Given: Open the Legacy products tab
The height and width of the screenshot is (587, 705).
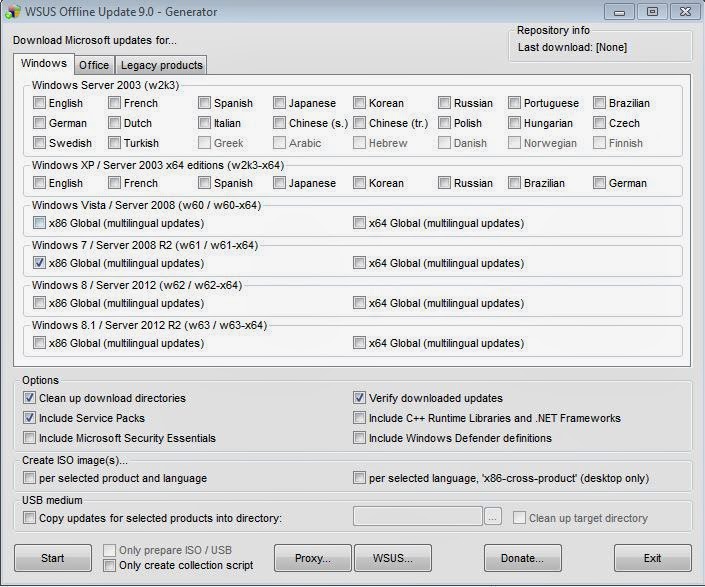Looking at the screenshot, I should pyautogui.click(x=161, y=65).
